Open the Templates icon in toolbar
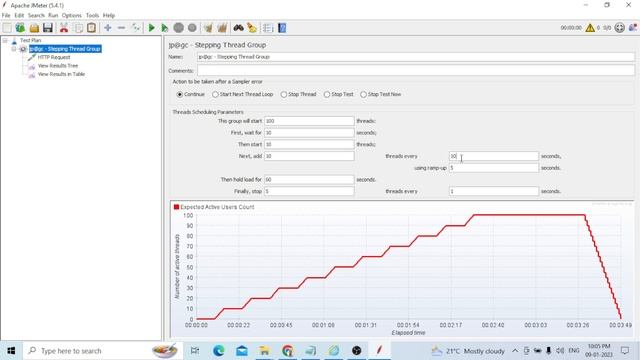Screen dimensions: 640x360 pyautogui.click(x=20, y=28)
